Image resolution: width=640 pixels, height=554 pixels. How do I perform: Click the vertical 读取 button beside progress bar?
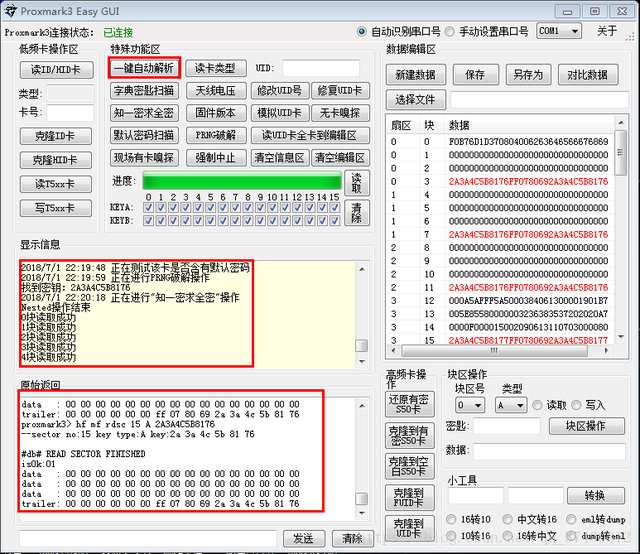tap(357, 183)
